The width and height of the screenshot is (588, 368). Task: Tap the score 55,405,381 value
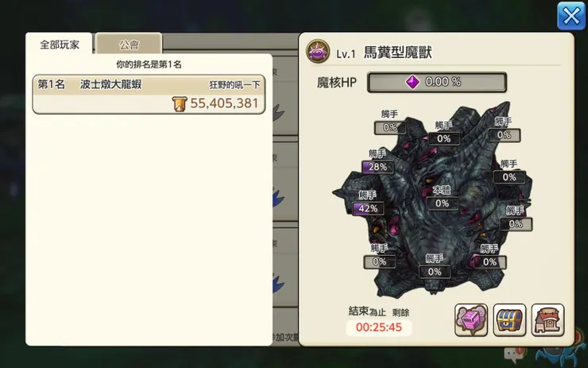click(224, 103)
